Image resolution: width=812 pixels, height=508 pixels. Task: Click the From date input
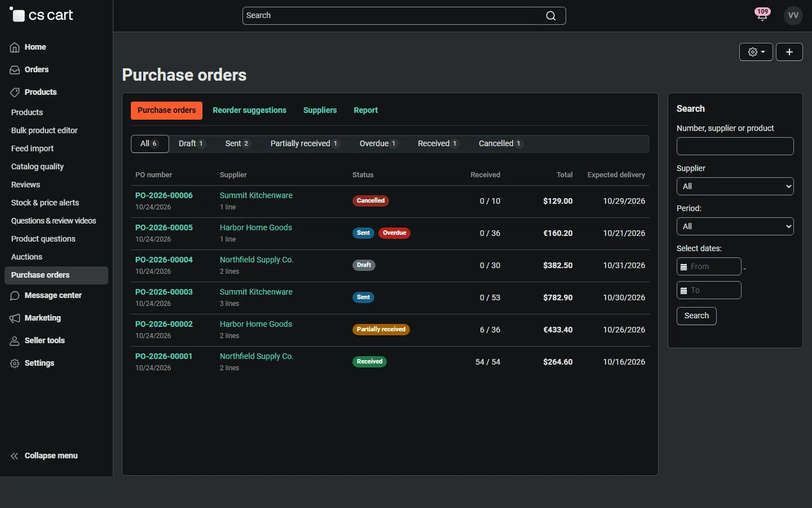(x=709, y=266)
